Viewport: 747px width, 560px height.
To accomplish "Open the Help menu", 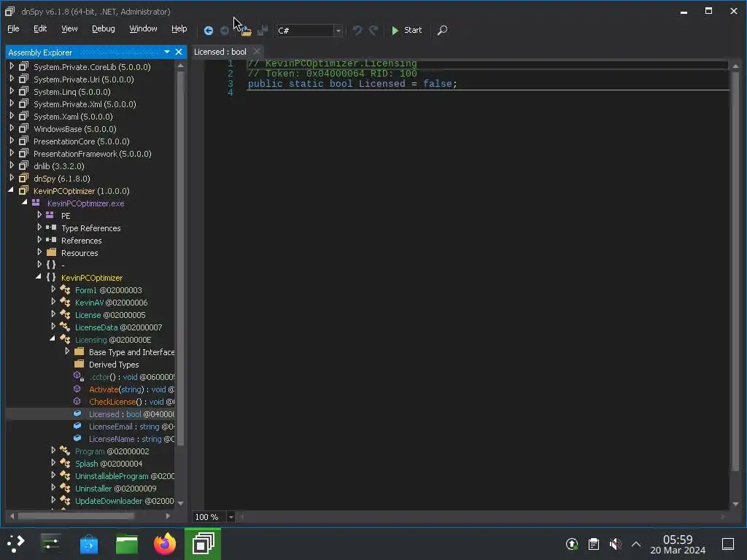I will tap(179, 28).
